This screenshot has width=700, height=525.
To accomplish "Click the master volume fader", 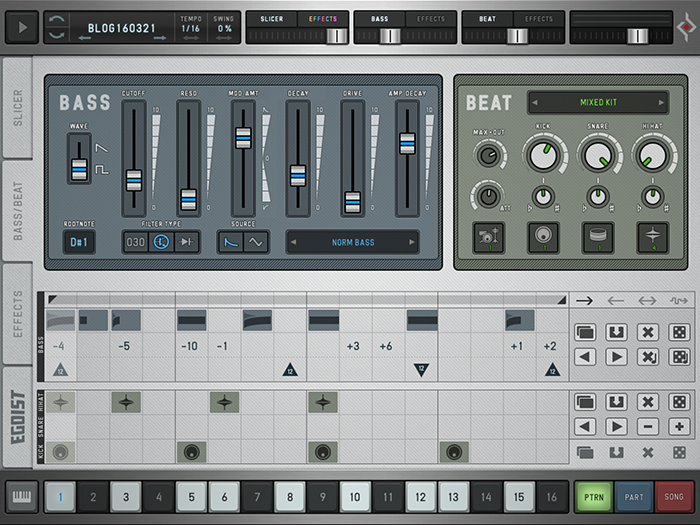I will point(637,36).
